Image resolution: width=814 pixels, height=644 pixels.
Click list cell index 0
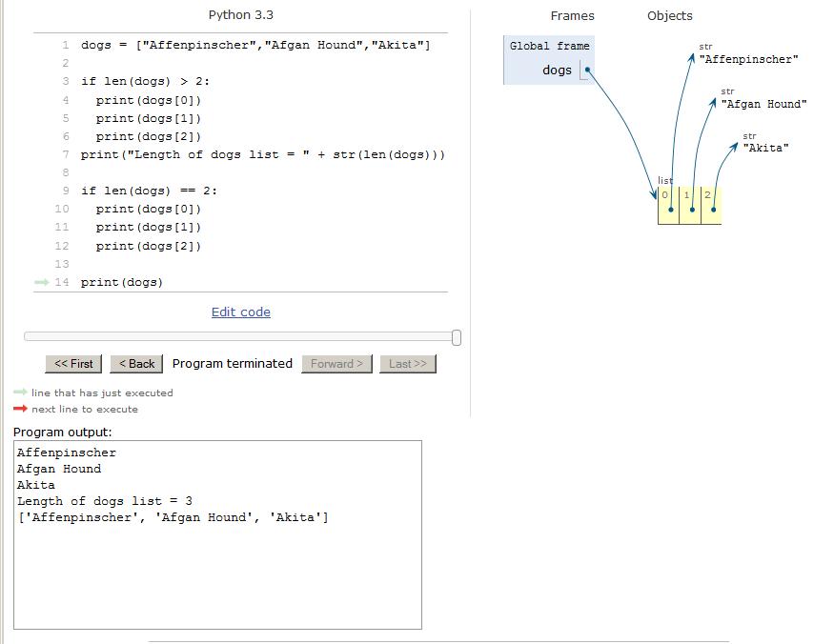pyautogui.click(x=669, y=205)
